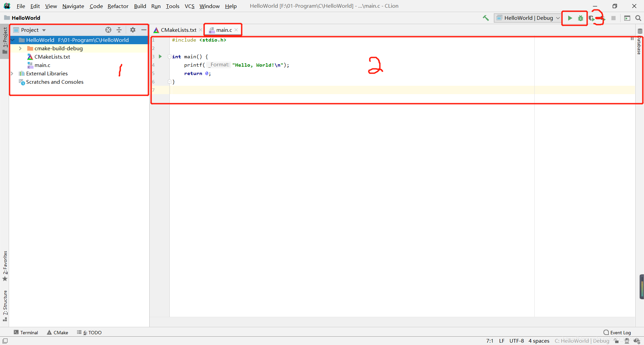Toggle the 1: Project side tool window

[x=5, y=41]
